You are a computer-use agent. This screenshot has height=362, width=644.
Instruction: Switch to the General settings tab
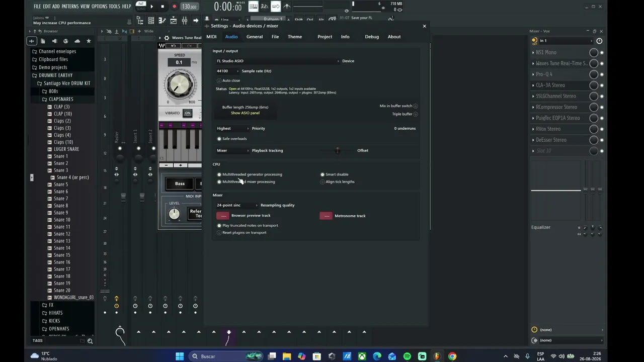[x=255, y=37]
